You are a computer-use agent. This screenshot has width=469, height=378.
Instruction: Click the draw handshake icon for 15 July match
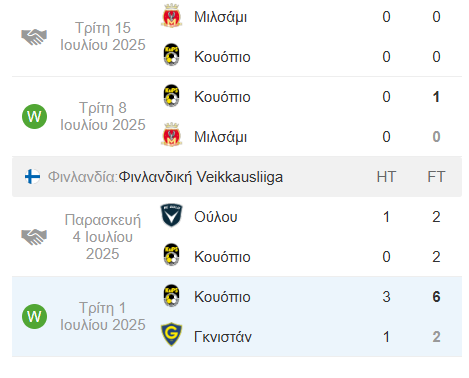(34, 37)
